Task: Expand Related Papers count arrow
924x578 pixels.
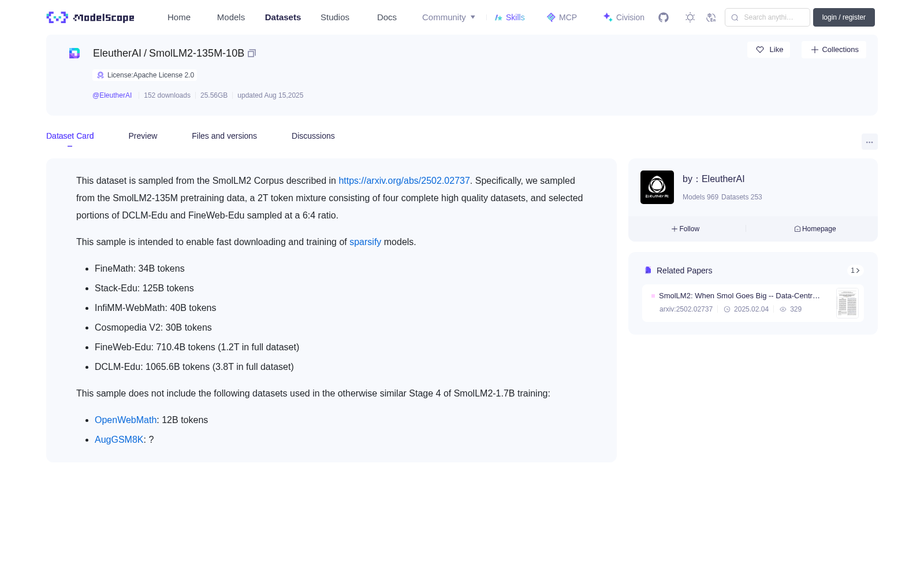Action: click(x=855, y=271)
